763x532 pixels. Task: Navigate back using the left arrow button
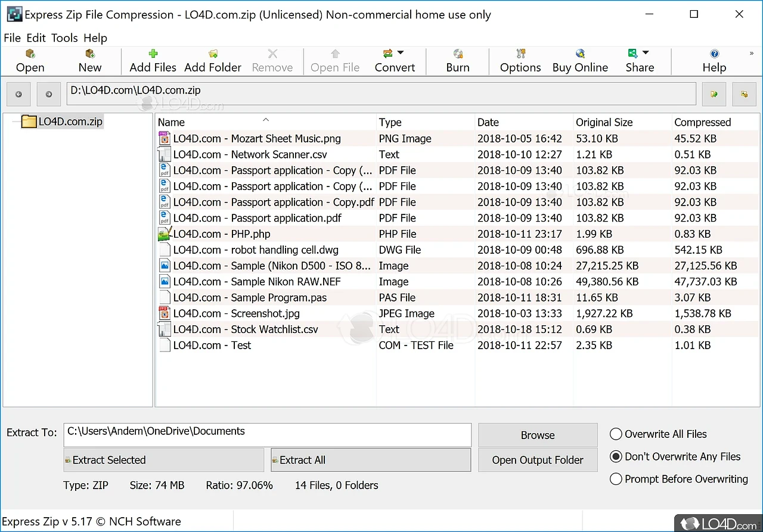(x=19, y=94)
